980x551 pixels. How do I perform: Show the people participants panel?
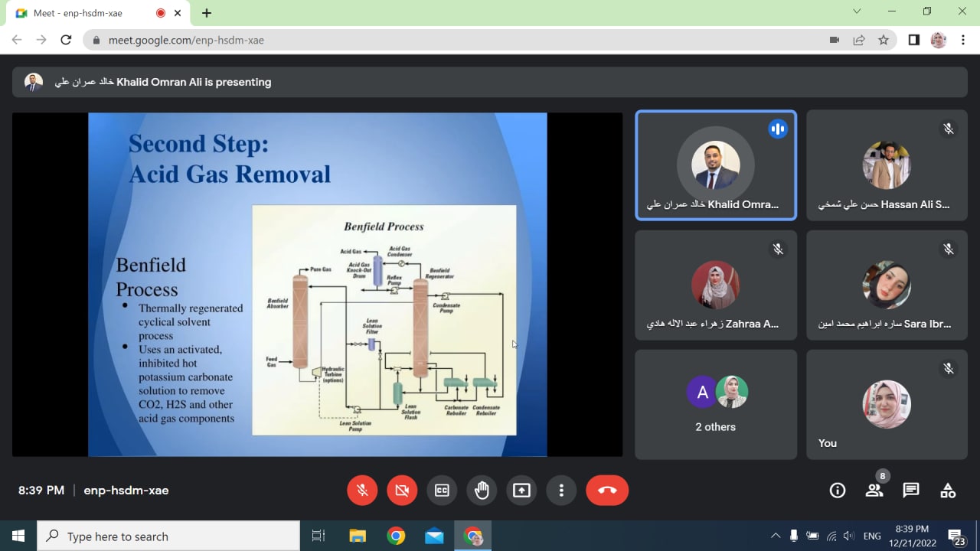point(874,491)
